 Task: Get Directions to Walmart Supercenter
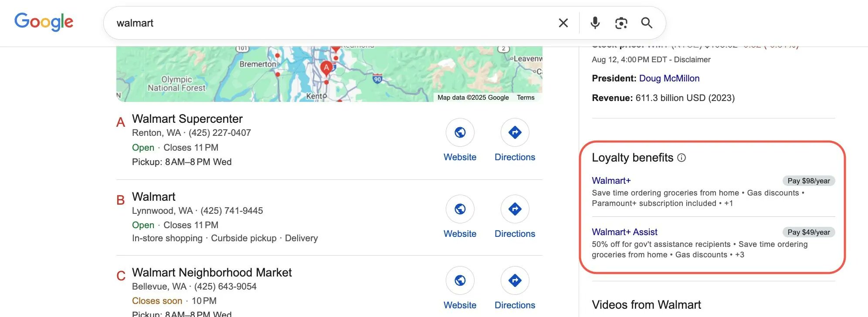click(515, 132)
